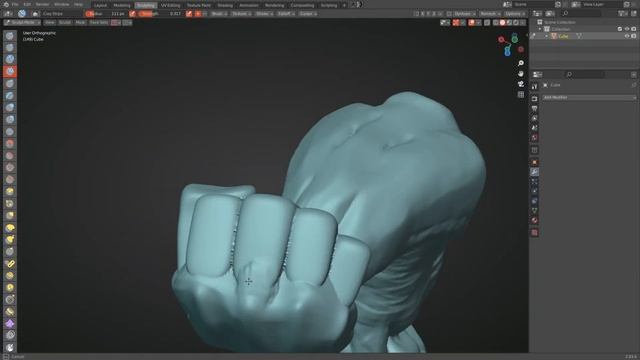Open the Texture settings dropdown
The width and height of the screenshot is (640, 360).
241,13
